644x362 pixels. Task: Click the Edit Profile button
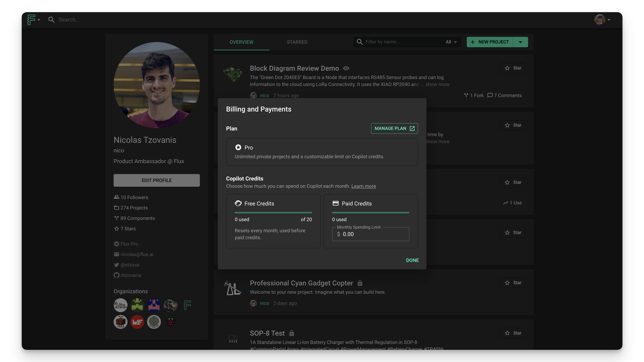pos(156,180)
